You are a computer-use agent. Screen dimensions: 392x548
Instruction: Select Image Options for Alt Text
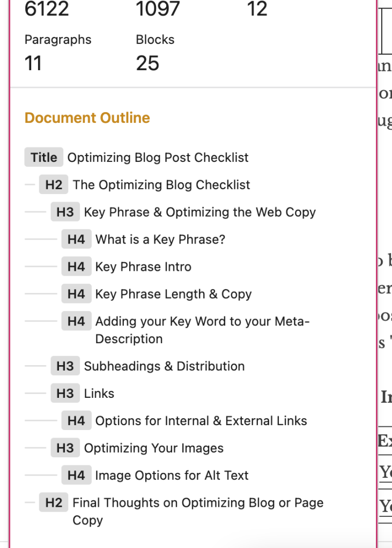[172, 476]
